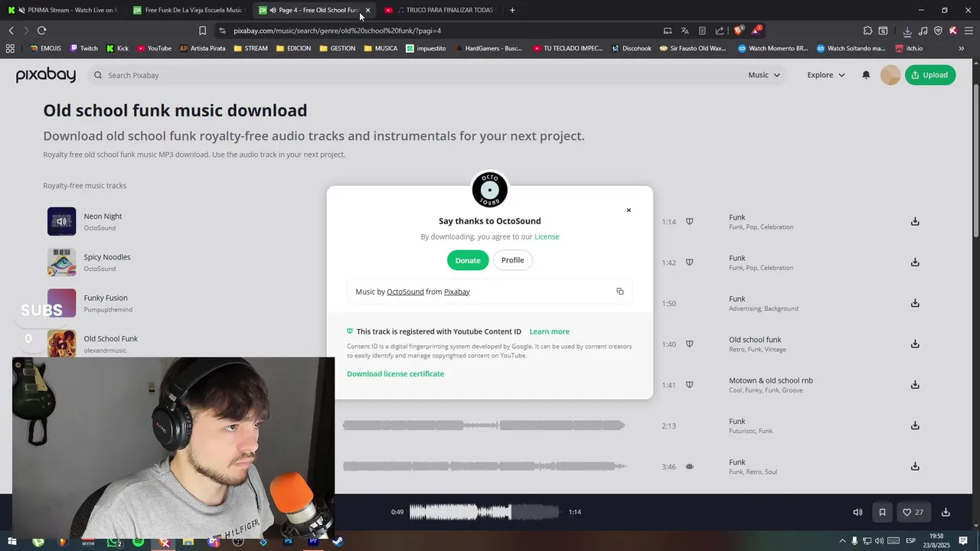Click the green Upload button
Screen dimensions: 980x551
(x=930, y=75)
